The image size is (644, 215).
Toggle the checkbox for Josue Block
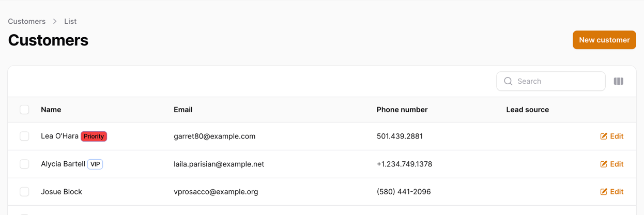point(24,192)
